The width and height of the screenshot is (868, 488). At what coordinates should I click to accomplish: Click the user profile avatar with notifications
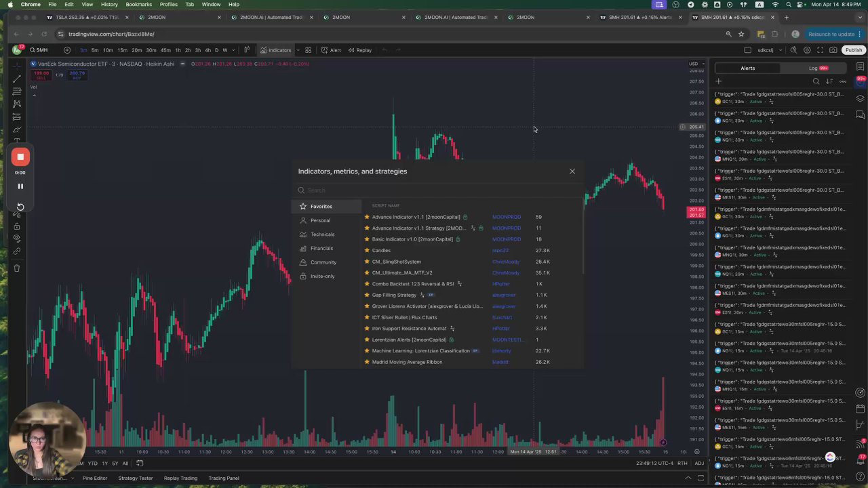tap(17, 50)
